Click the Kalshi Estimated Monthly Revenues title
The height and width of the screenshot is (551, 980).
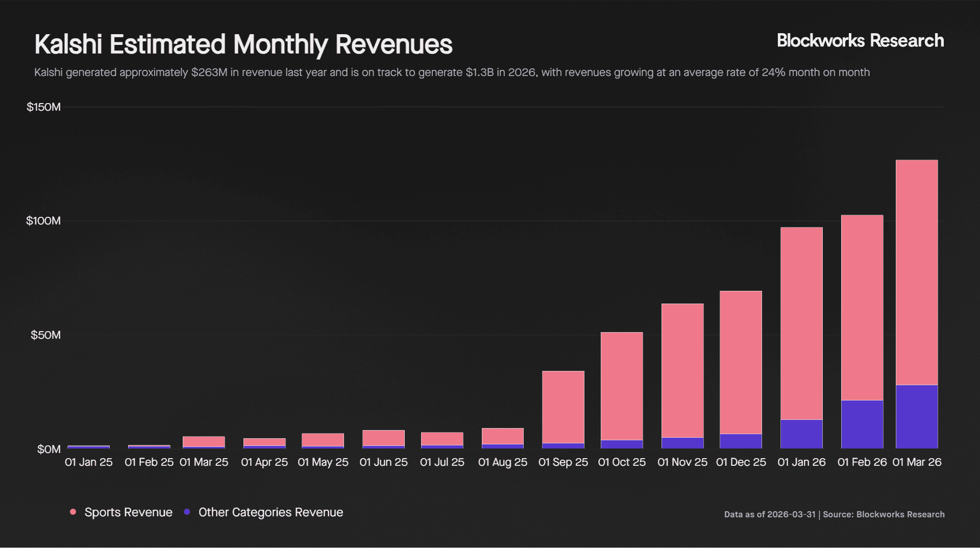click(x=243, y=44)
